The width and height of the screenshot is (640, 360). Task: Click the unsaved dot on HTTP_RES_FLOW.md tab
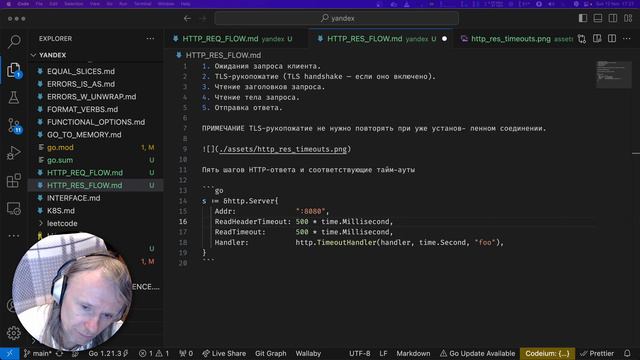444,39
